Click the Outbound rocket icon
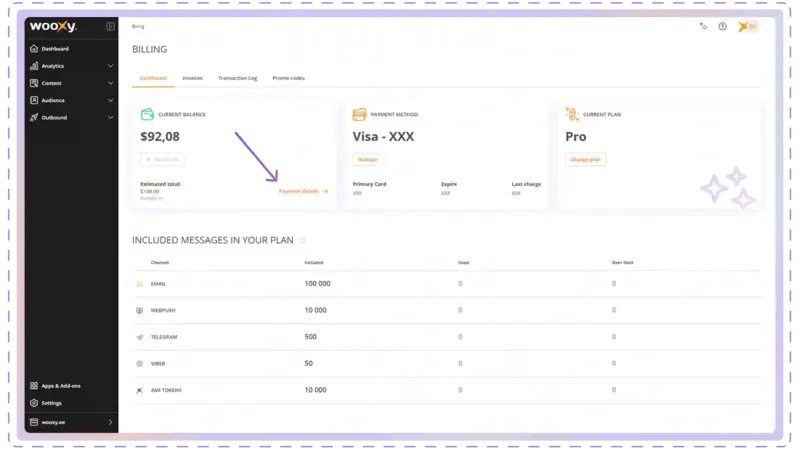800x450 pixels. [x=34, y=118]
